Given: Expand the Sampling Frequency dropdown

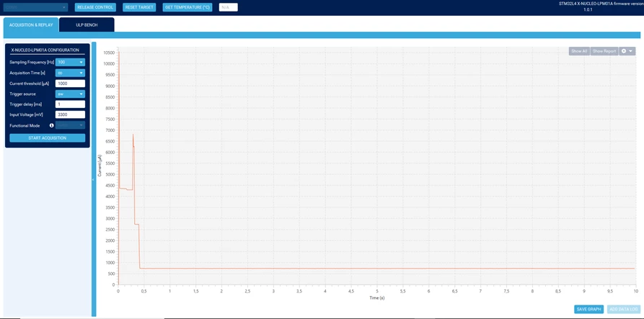Looking at the screenshot, I should [70, 63].
